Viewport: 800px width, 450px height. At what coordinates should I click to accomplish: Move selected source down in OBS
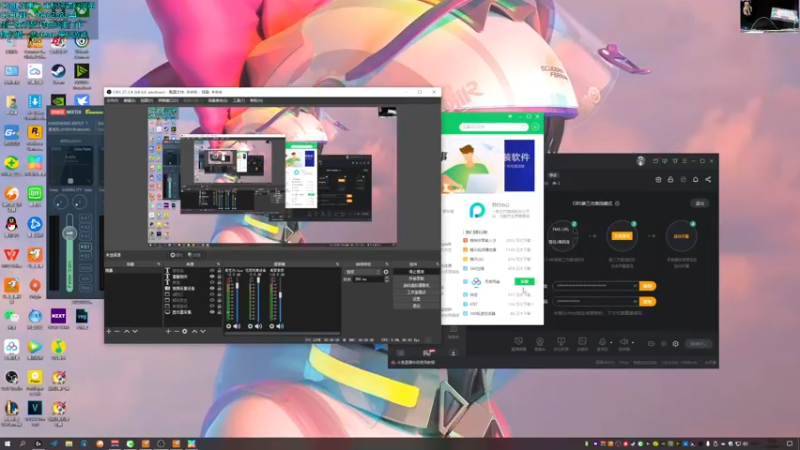[x=203, y=332]
